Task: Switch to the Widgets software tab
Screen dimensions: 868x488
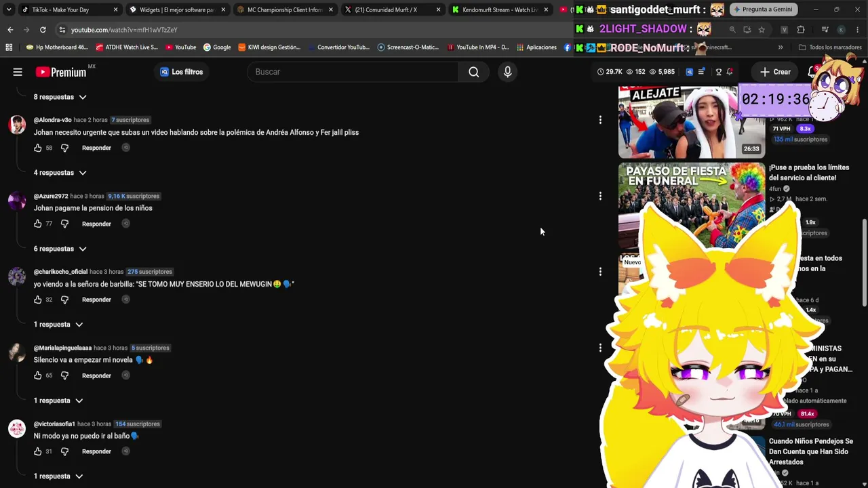Action: point(176,9)
